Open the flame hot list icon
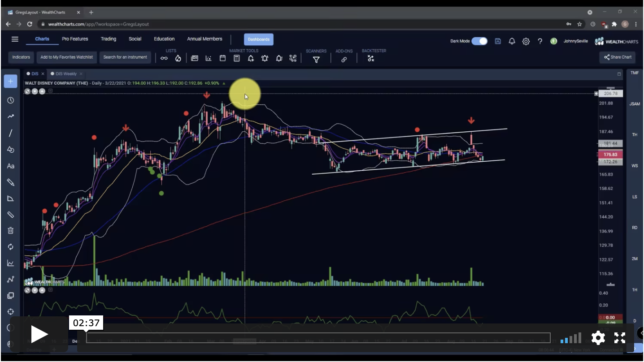644x362 pixels. click(x=178, y=58)
